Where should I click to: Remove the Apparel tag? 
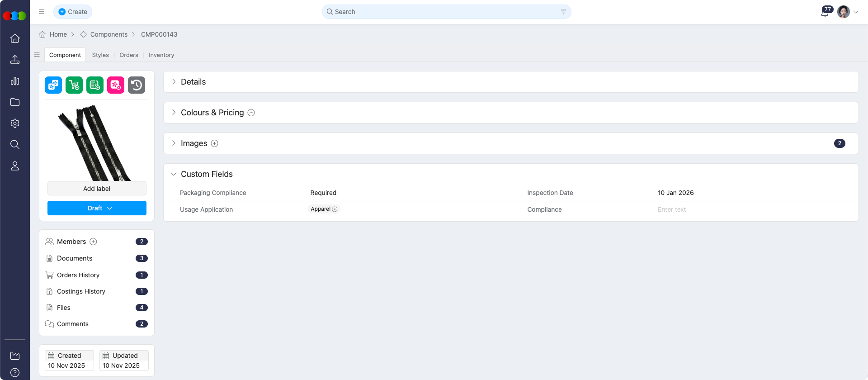[335, 209]
